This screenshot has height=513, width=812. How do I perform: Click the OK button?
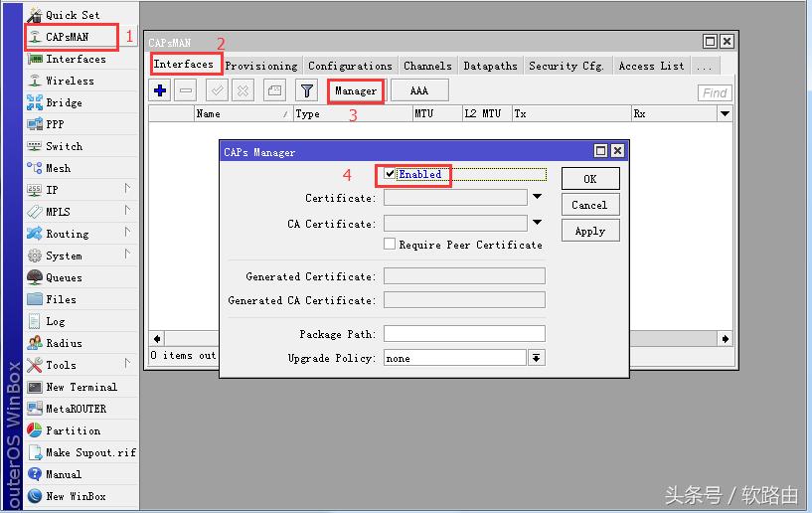coord(589,179)
